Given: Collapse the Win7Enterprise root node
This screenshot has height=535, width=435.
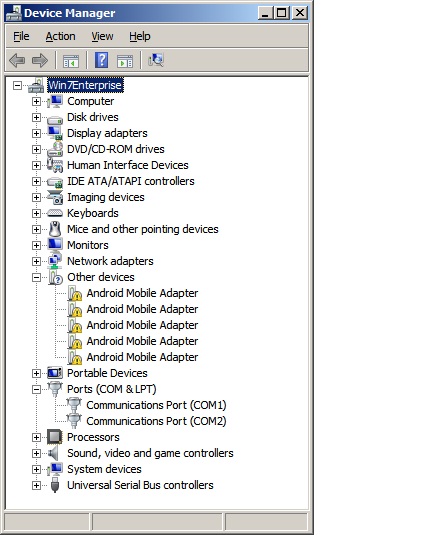Looking at the screenshot, I should point(17,85).
